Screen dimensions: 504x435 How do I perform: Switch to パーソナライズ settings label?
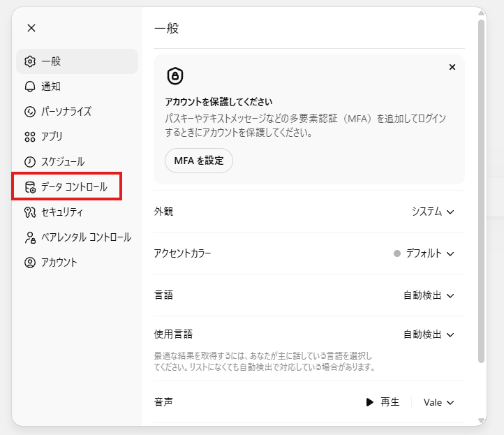pyautogui.click(x=66, y=112)
